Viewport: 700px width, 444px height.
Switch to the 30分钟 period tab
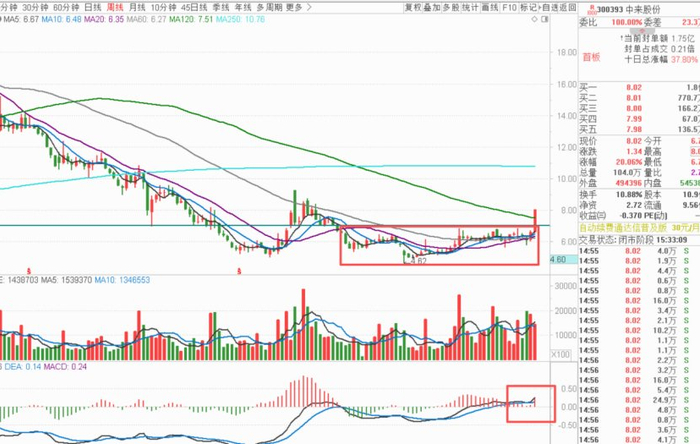pyautogui.click(x=35, y=7)
